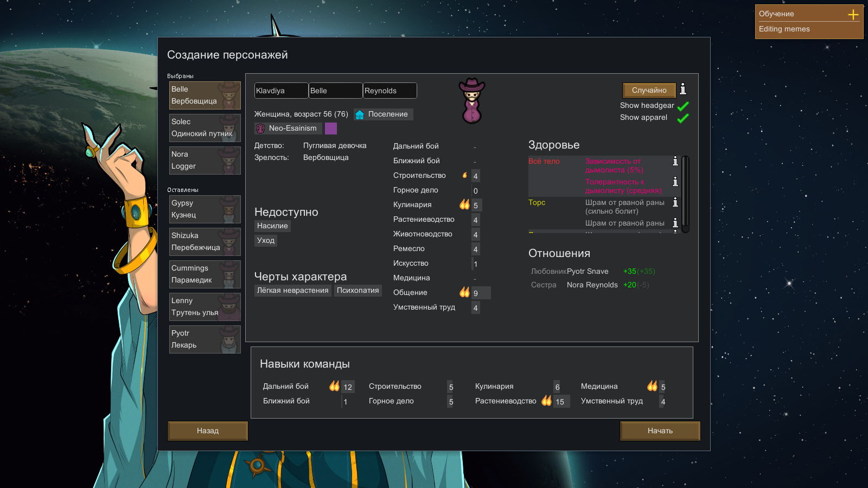Click the Случайно randomize button
The image size is (868, 488).
pos(649,90)
